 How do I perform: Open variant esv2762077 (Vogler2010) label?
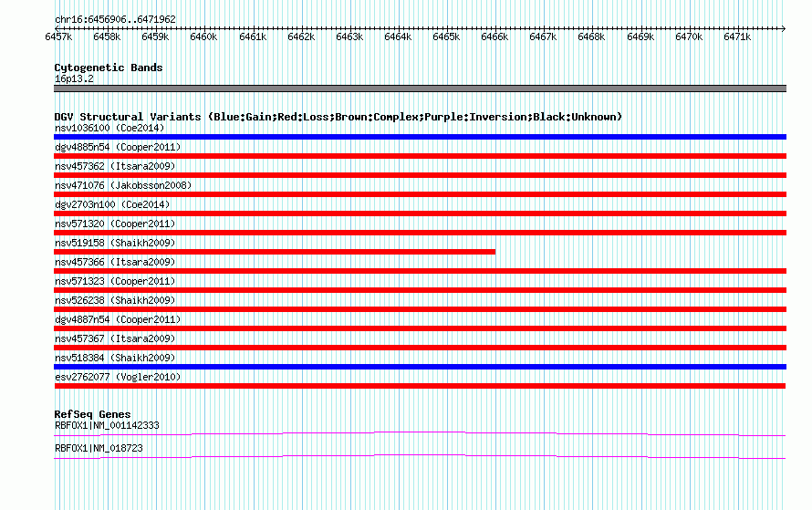pyautogui.click(x=118, y=377)
